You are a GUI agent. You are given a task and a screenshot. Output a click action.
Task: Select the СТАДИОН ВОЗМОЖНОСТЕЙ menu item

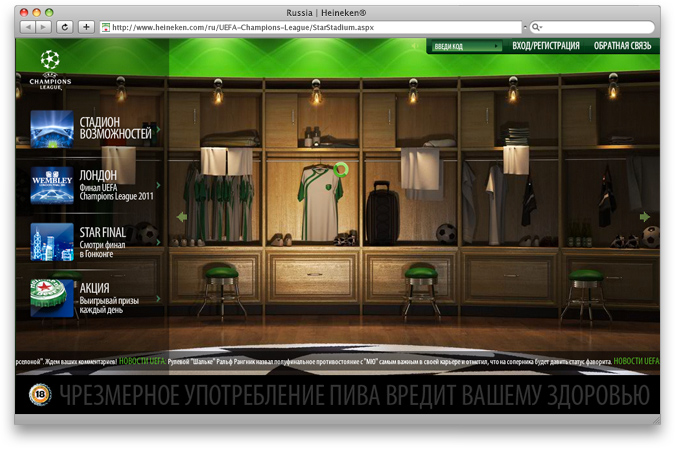[x=115, y=128]
